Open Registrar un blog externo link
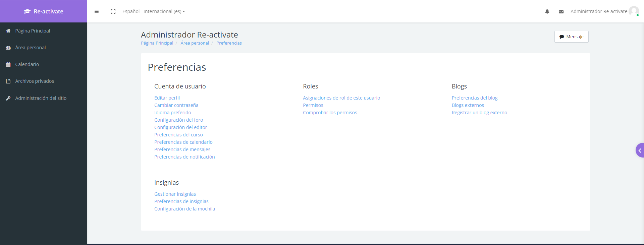Viewport: 644px width, 245px height. 479,113
